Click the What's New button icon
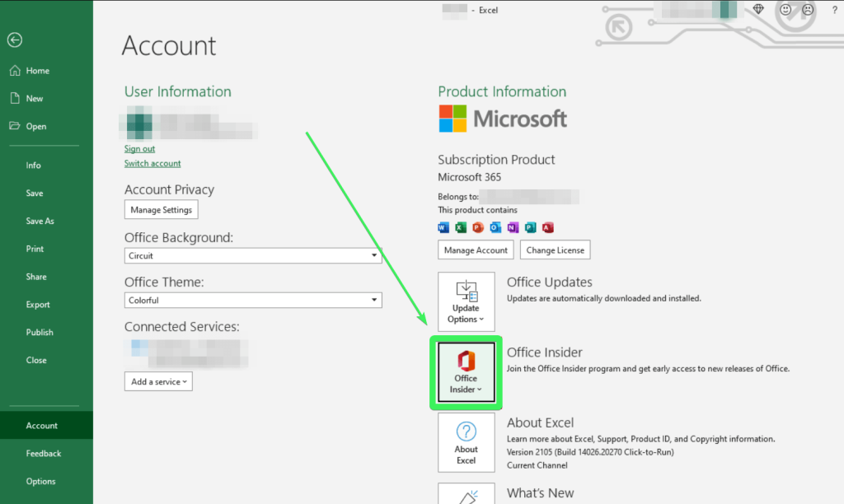Screen dimensions: 844x504 [467, 494]
